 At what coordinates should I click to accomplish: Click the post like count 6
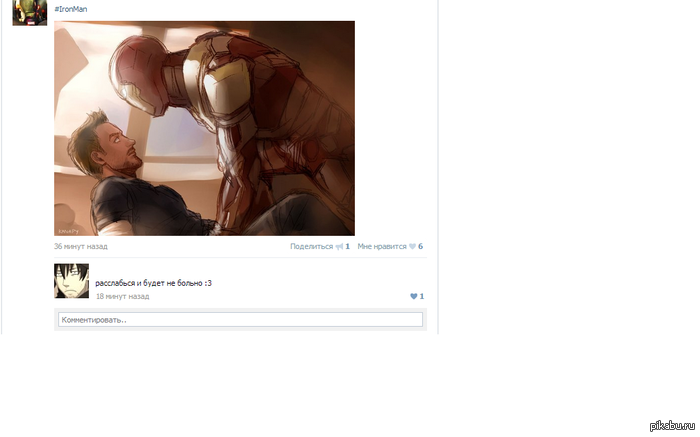pos(420,246)
